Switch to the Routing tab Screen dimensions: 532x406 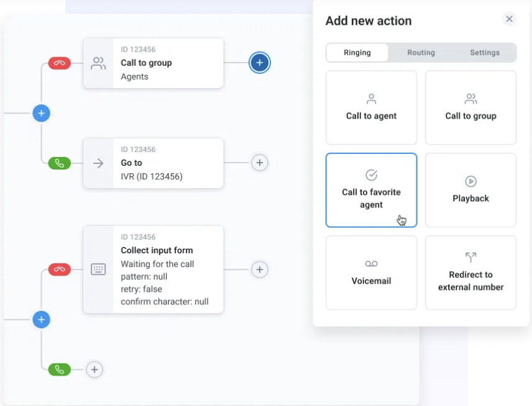(x=421, y=53)
